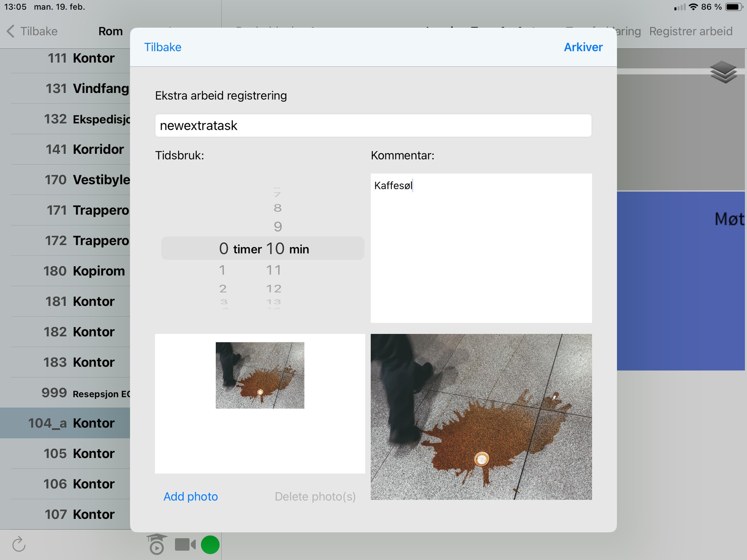The image size is (747, 560).
Task: Tap Add photo link
Action: pos(190,497)
